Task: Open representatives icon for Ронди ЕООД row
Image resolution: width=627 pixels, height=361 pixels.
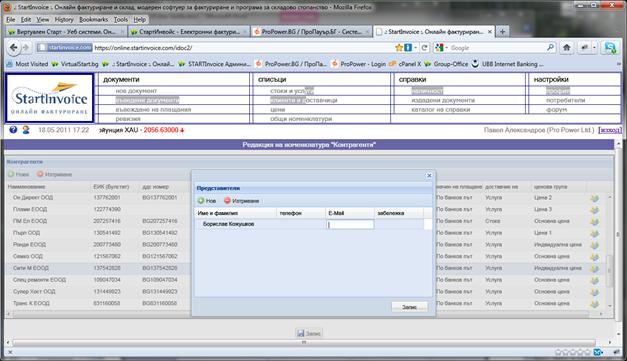Action: (594, 245)
